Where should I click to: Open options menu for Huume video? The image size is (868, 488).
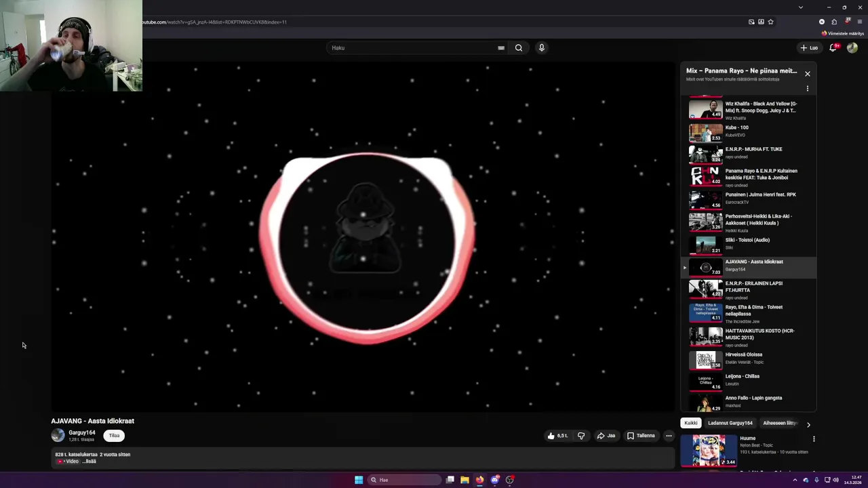(814, 439)
